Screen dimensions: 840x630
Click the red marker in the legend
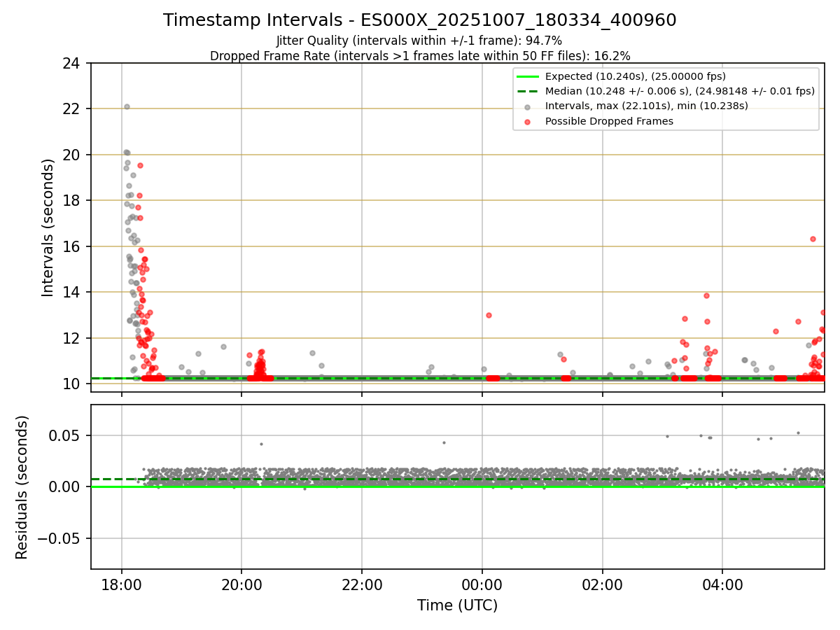[x=528, y=122]
